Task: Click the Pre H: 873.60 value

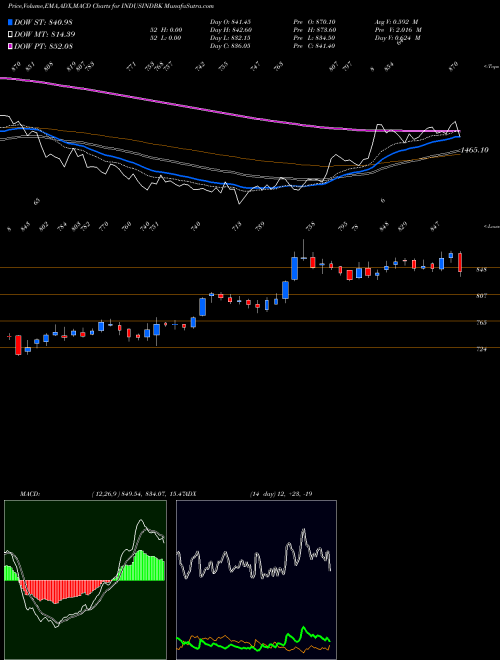Action: coord(314,30)
